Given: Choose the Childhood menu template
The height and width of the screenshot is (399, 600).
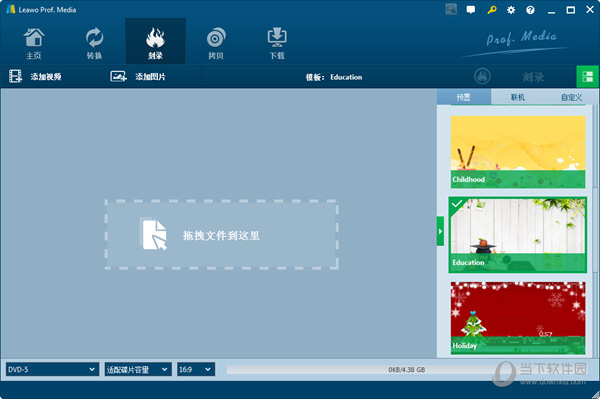Looking at the screenshot, I should (518, 152).
